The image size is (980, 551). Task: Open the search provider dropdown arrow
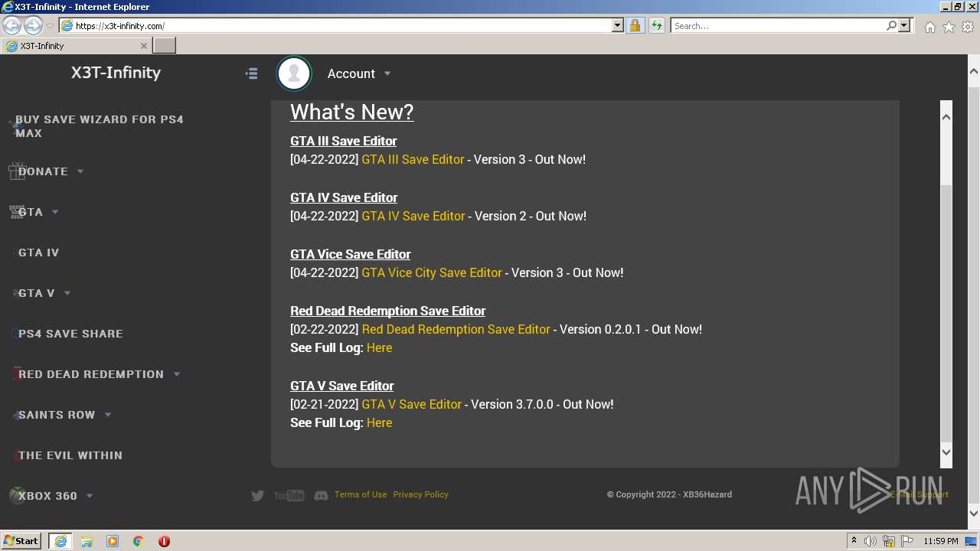pyautogui.click(x=904, y=25)
